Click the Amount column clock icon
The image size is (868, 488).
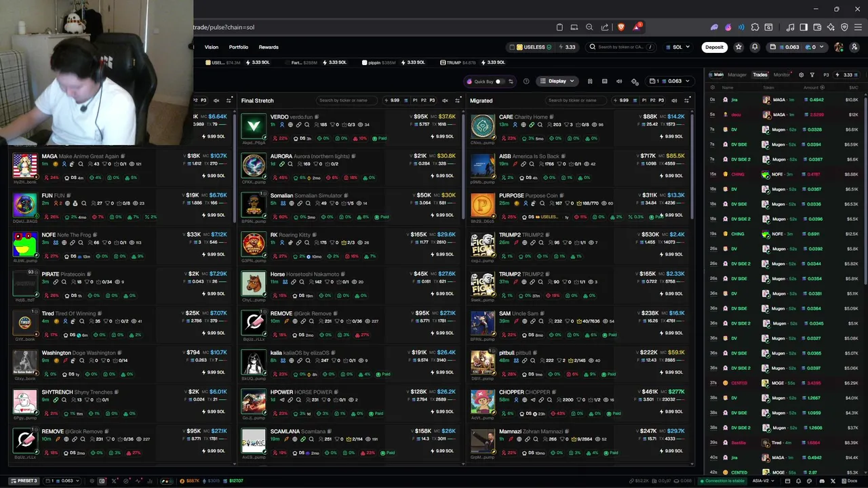[x=823, y=87]
